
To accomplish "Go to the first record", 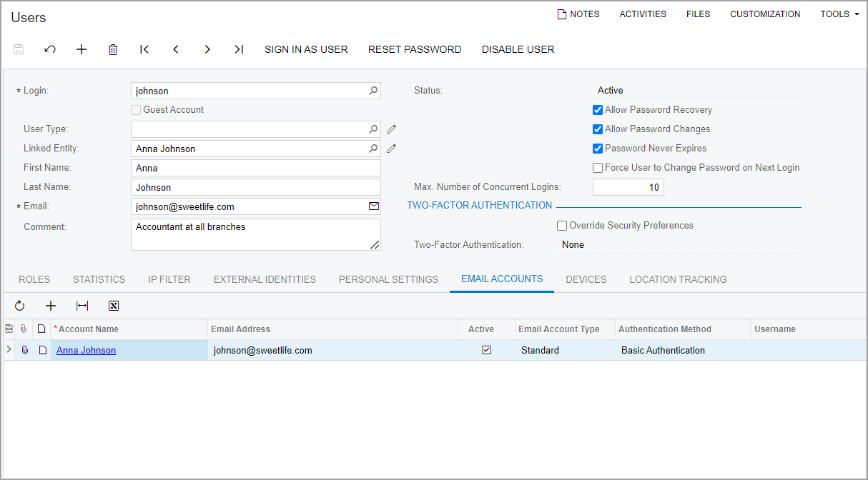I will [x=144, y=49].
